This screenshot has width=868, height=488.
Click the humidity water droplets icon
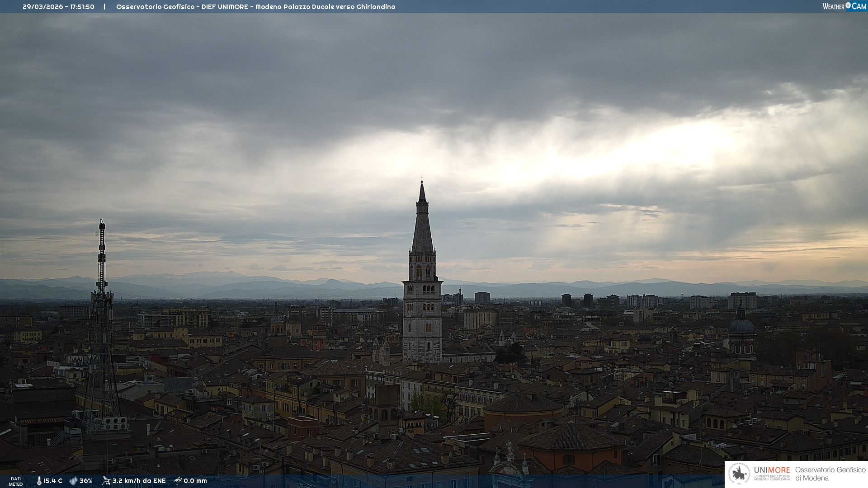tap(73, 481)
